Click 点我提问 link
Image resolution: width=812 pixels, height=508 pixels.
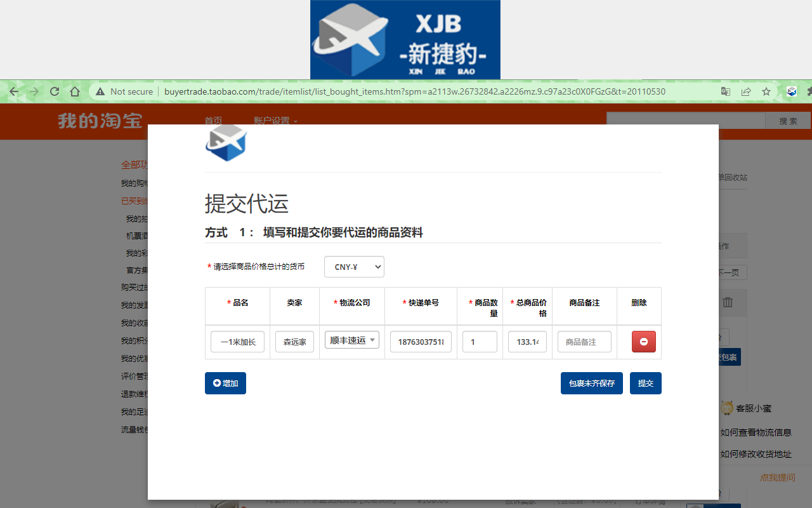point(778,478)
